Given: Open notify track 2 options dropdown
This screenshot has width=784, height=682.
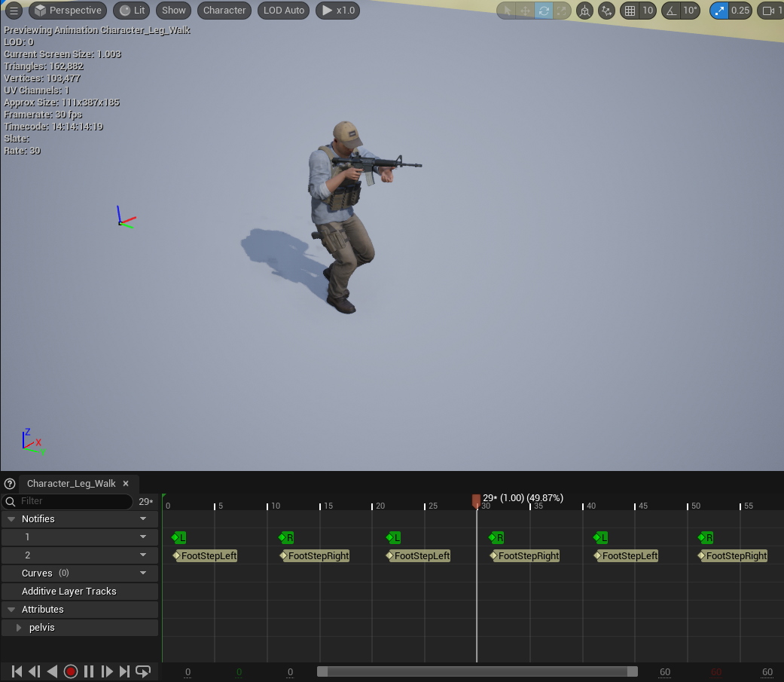Looking at the screenshot, I should (143, 555).
